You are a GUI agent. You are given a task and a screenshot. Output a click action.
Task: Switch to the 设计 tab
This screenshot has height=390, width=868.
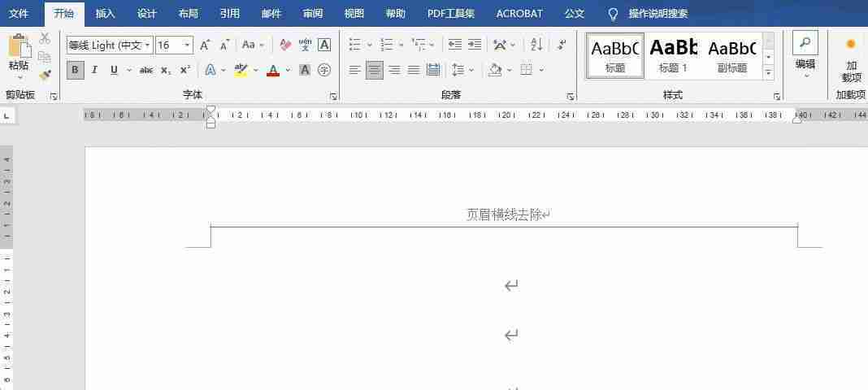click(x=146, y=13)
